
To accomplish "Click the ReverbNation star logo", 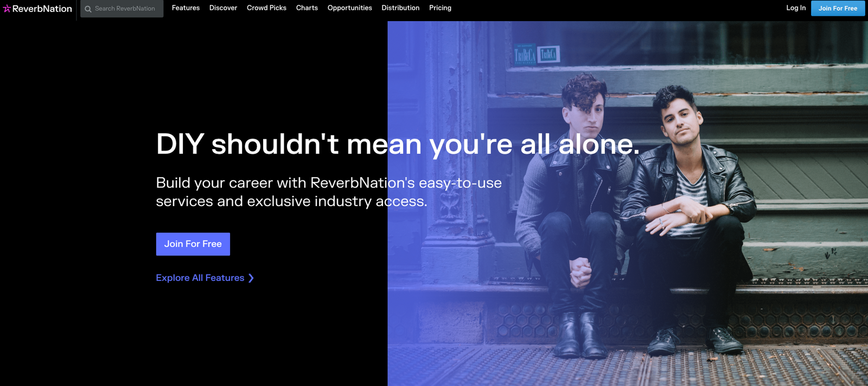I will click(x=7, y=9).
